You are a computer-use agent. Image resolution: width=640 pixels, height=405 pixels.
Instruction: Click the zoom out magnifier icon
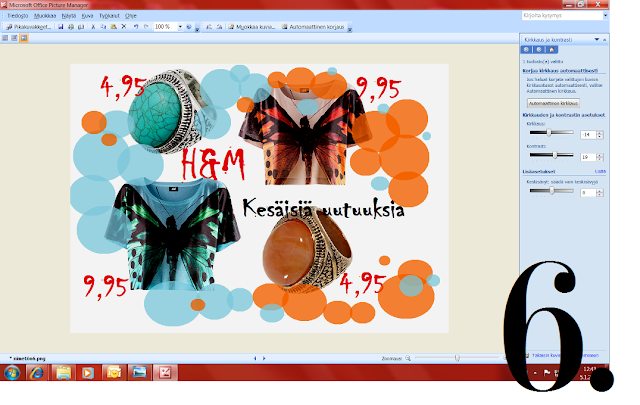click(408, 358)
